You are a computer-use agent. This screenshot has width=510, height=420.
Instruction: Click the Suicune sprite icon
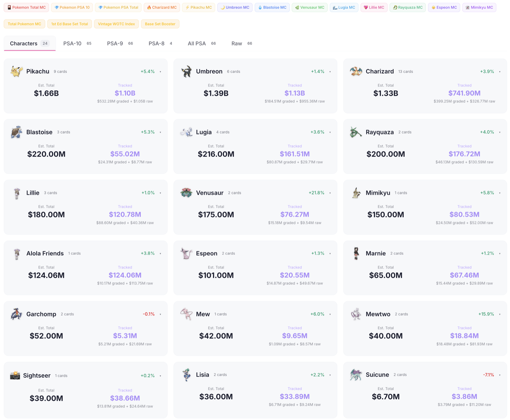click(x=356, y=375)
